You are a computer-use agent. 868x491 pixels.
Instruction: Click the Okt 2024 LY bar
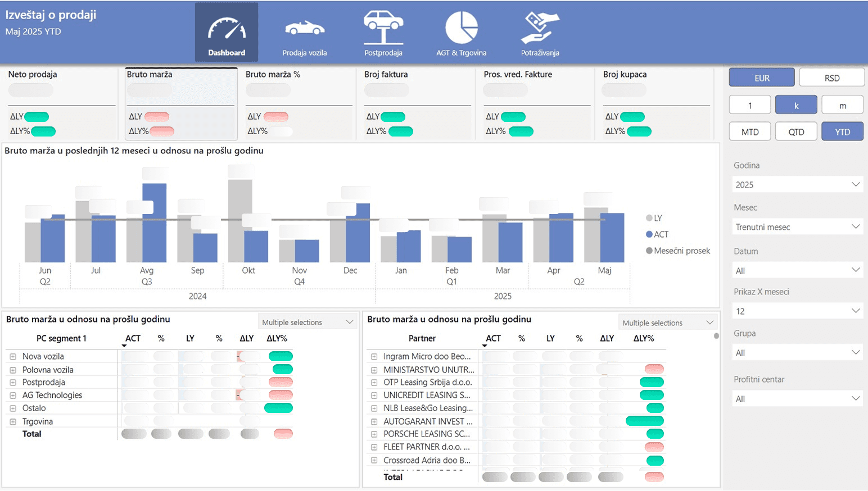240,220
